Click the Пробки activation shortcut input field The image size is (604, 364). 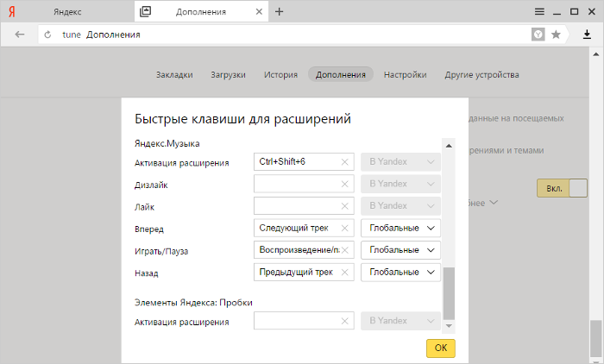304,321
